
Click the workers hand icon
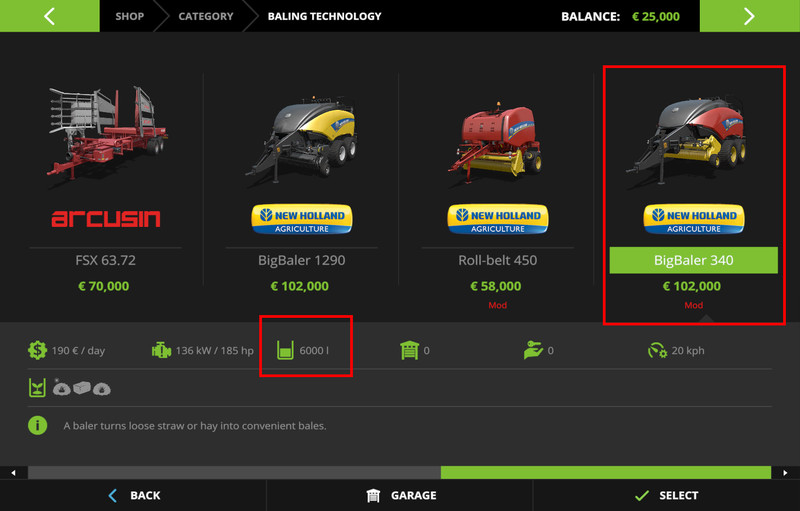pyautogui.click(x=532, y=351)
